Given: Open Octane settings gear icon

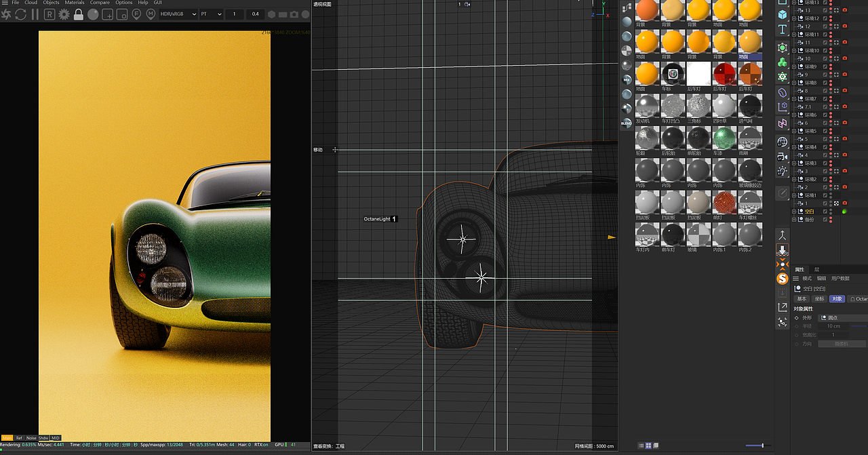Looking at the screenshot, I should [x=64, y=14].
